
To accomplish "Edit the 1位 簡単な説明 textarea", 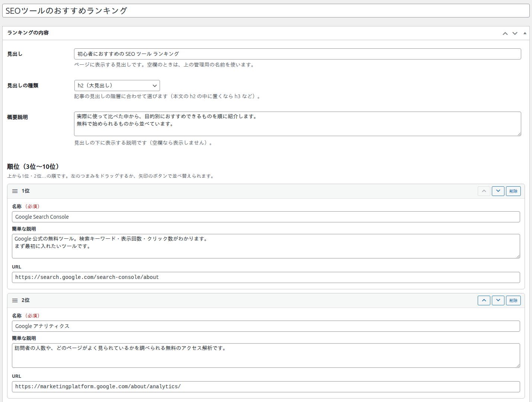I will coord(266,246).
